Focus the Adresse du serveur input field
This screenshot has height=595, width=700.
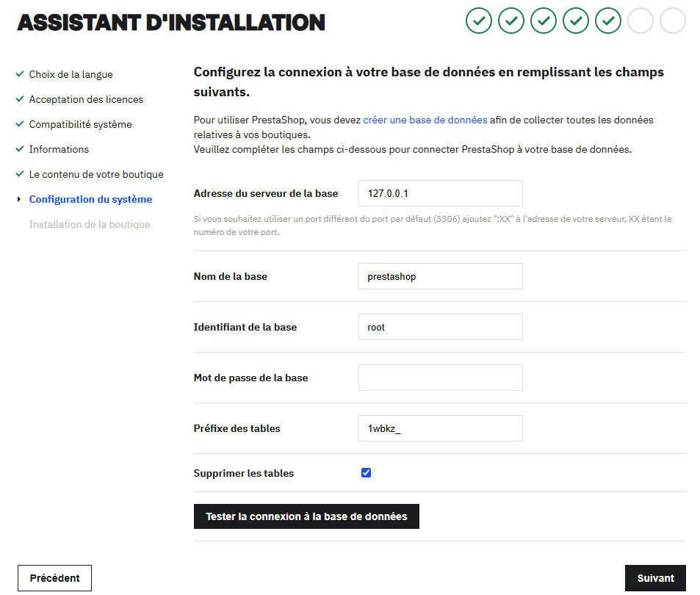pos(440,193)
